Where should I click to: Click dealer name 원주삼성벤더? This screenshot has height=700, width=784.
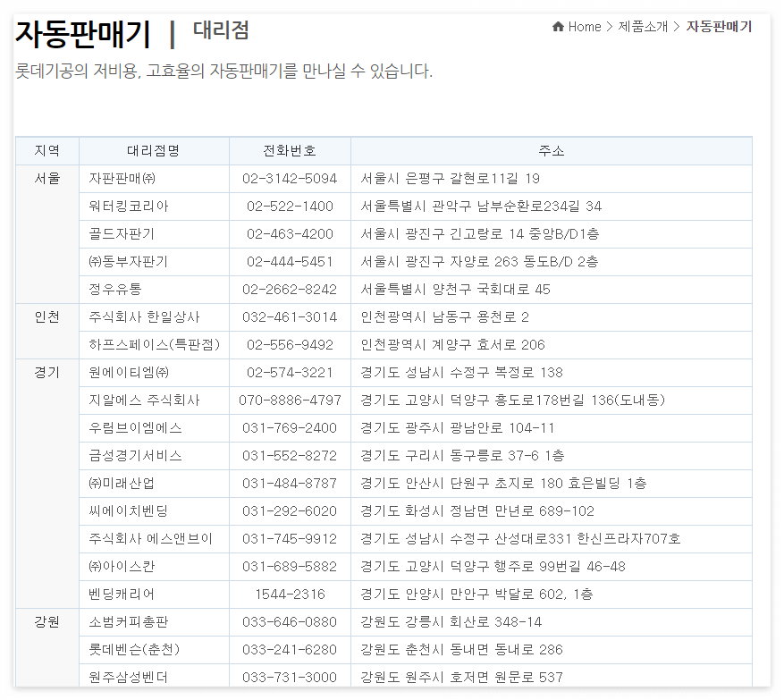click(128, 678)
